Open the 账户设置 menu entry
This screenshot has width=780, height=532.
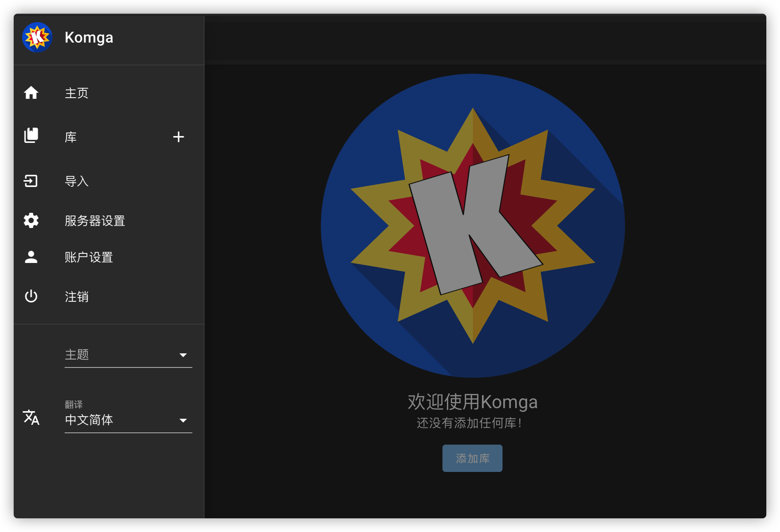[x=89, y=257]
